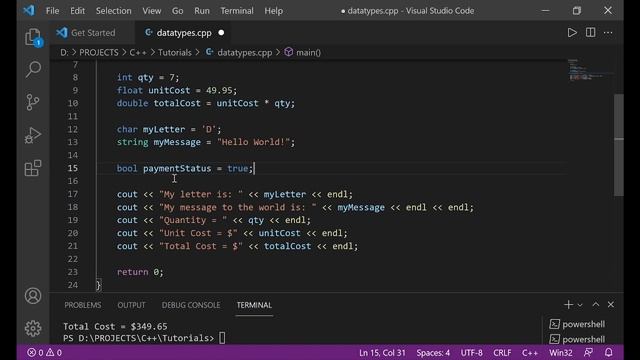The height and width of the screenshot is (360, 640).
Task: Click the "Hello World!" string literal
Action: (253, 142)
